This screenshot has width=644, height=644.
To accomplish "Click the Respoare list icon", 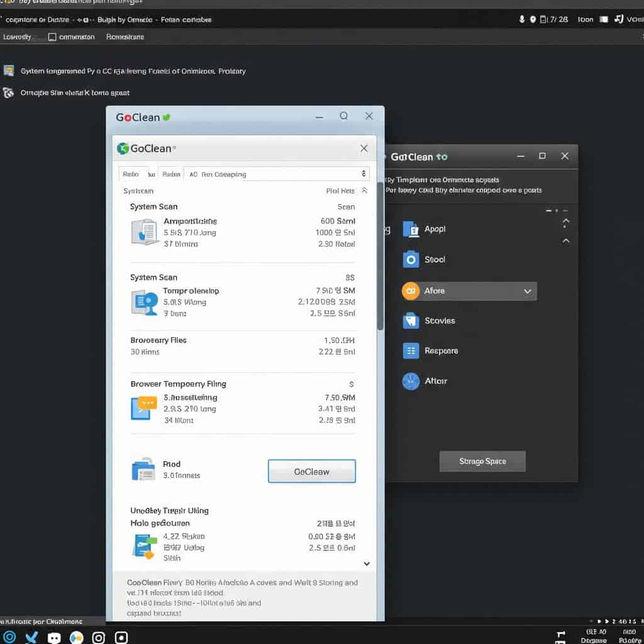I will tap(411, 351).
